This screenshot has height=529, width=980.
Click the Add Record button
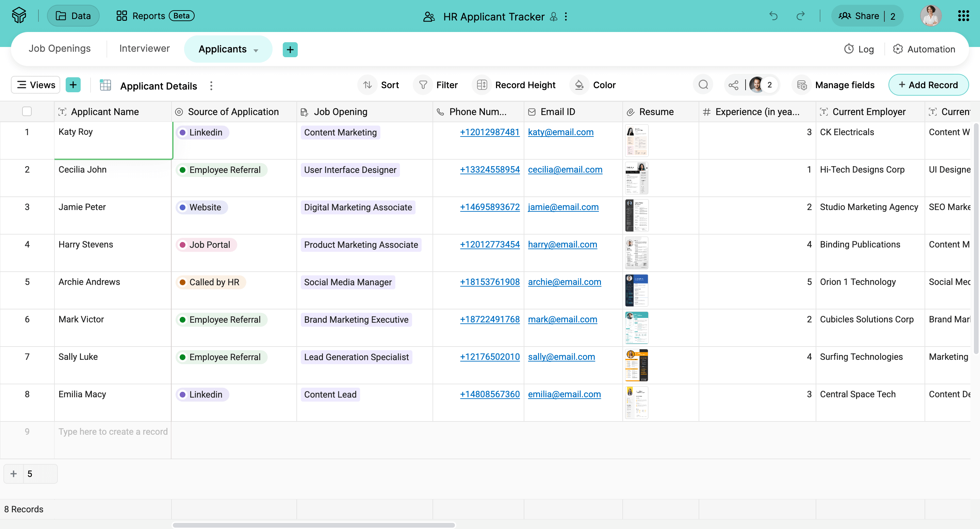pos(928,85)
